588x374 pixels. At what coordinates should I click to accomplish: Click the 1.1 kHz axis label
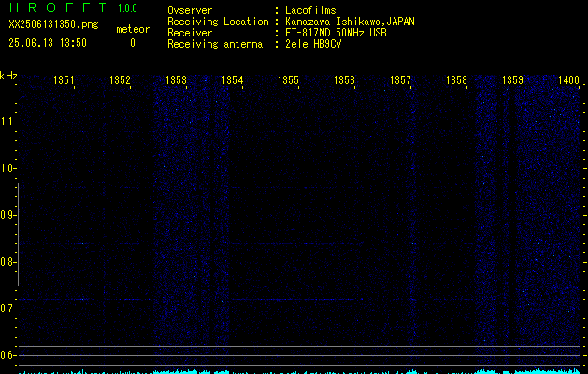(x=7, y=122)
